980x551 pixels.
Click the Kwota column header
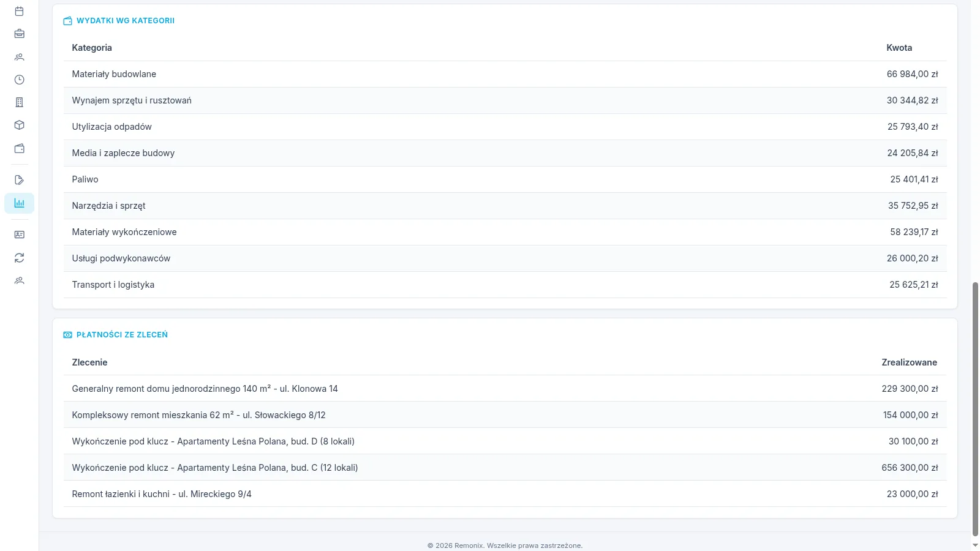pos(899,48)
